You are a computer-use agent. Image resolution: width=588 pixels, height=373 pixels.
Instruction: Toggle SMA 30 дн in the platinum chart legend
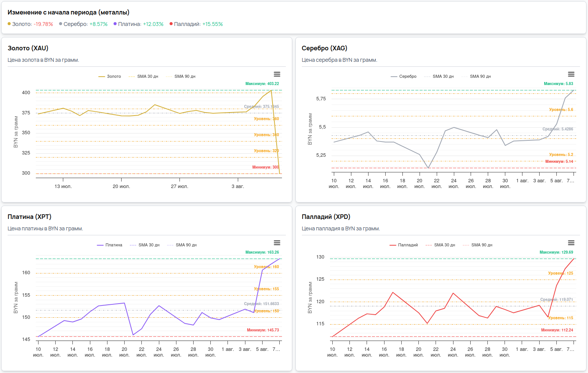coord(145,245)
